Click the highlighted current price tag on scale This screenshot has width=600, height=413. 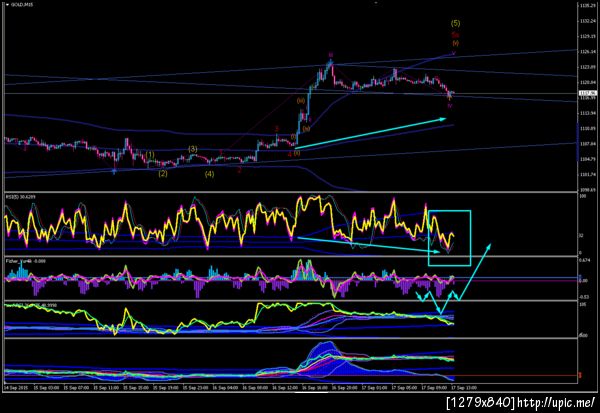coord(588,93)
